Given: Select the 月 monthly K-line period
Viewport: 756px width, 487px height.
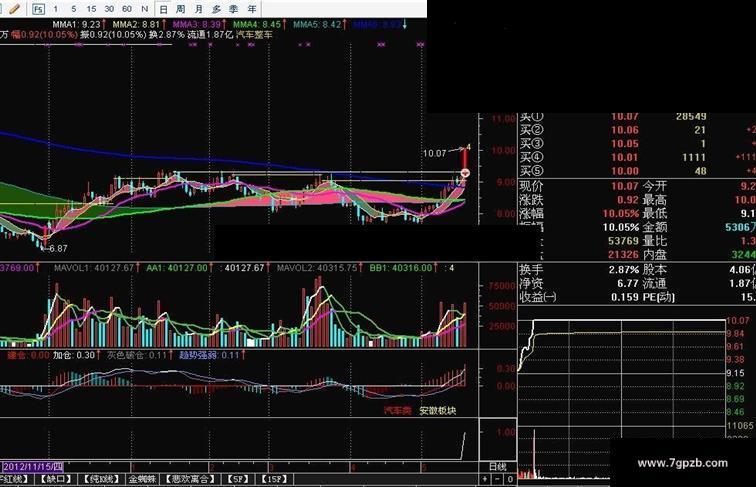Looking at the screenshot, I should pyautogui.click(x=199, y=9).
